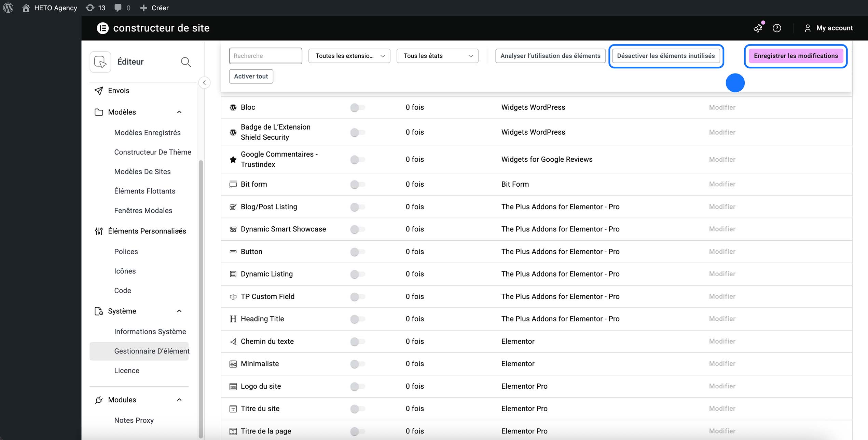Screen dimensions: 868x440
Task: Click Enregistrer les modifications button
Action: click(x=796, y=56)
